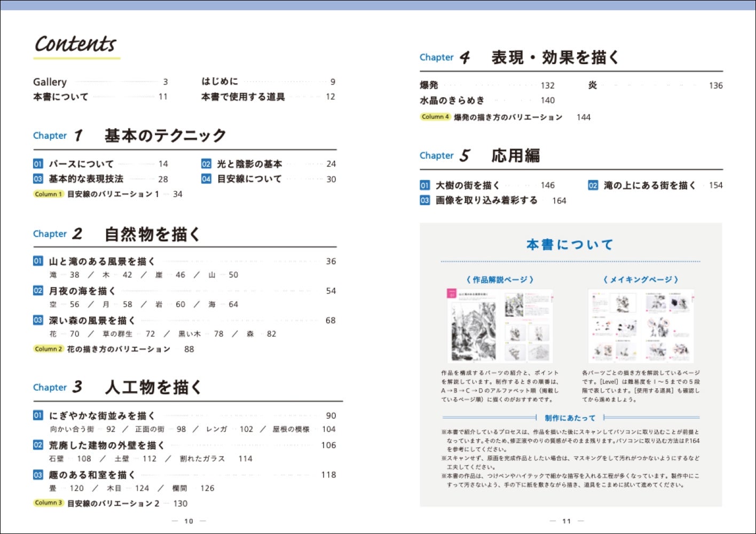The height and width of the screenshot is (534, 756).
Task: Click the sub-entry 正面の街 98
Action: (160, 429)
